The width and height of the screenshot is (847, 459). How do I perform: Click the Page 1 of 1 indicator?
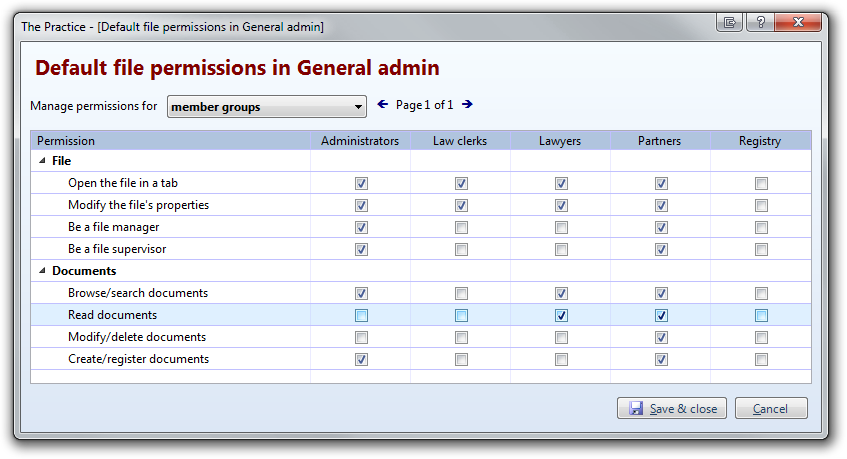pos(425,105)
